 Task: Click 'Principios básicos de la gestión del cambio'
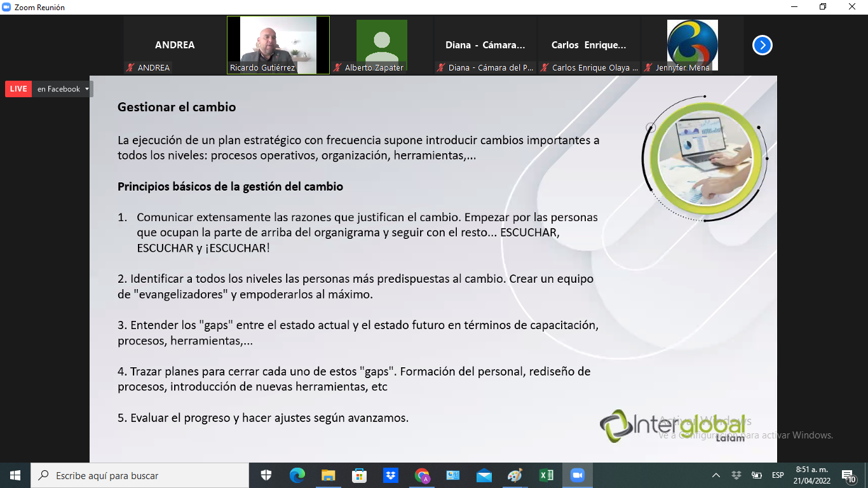tap(231, 187)
